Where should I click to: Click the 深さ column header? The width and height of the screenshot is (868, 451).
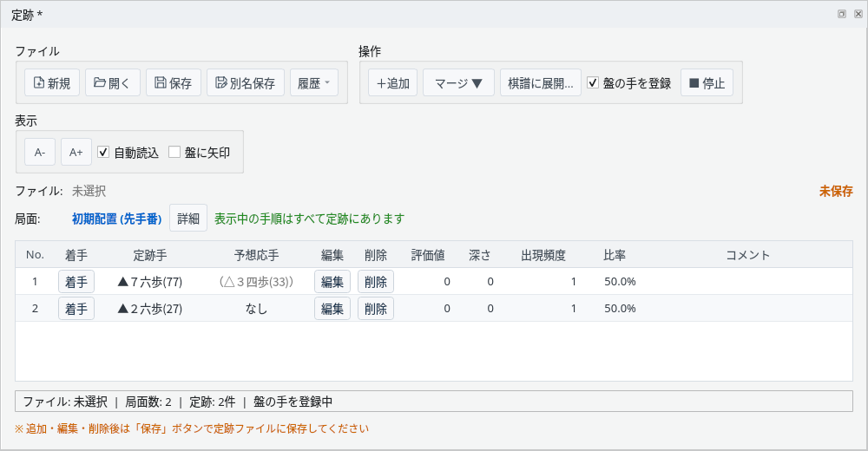click(x=479, y=255)
